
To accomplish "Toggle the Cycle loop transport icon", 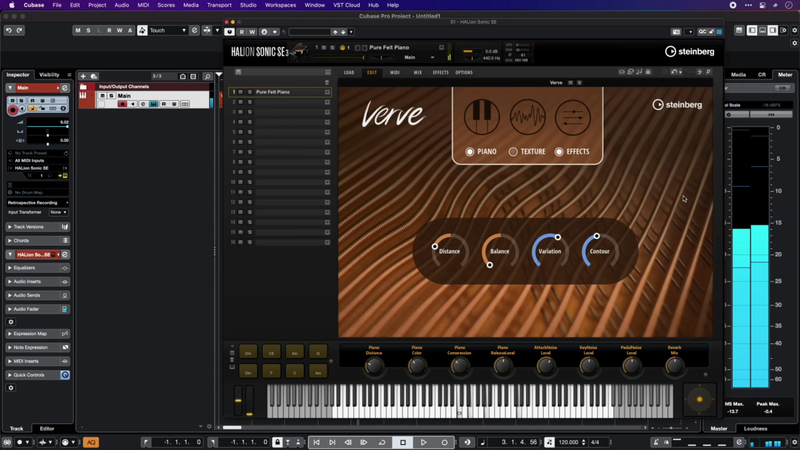I will [381, 442].
